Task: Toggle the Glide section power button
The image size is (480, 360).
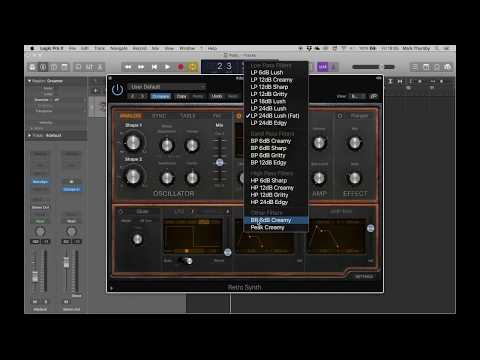Action: click(x=121, y=212)
